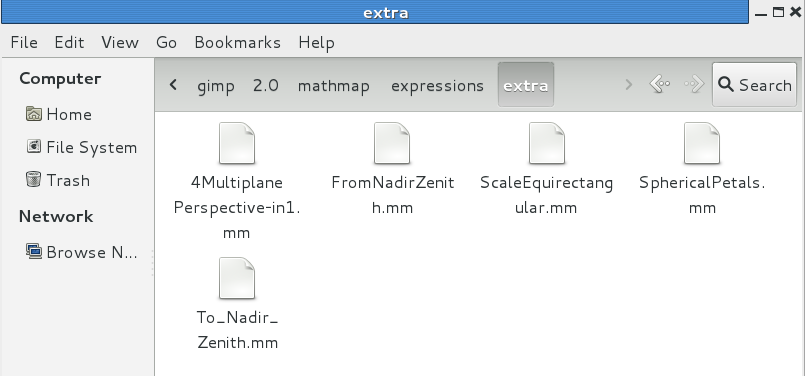Navigate to the expressions path segment

pos(437,85)
